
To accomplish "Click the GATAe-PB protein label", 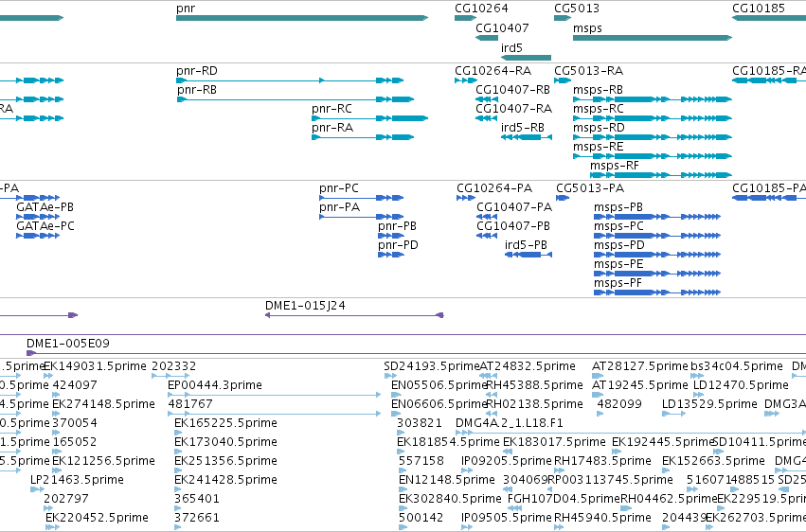I will point(45,207).
